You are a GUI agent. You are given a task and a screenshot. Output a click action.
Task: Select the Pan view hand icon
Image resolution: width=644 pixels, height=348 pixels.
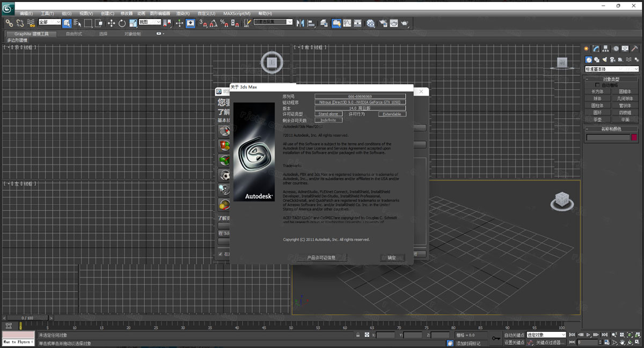point(622,342)
